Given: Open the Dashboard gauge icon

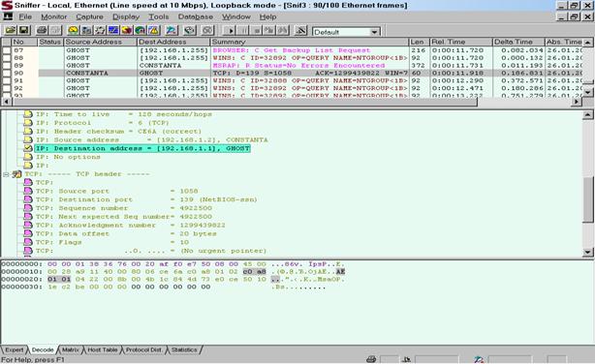Looking at the screenshot, I should tap(73, 30).
